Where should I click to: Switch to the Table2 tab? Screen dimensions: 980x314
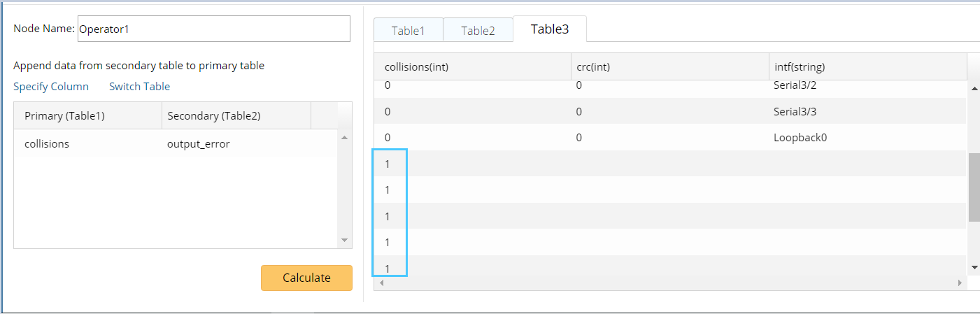coord(478,31)
